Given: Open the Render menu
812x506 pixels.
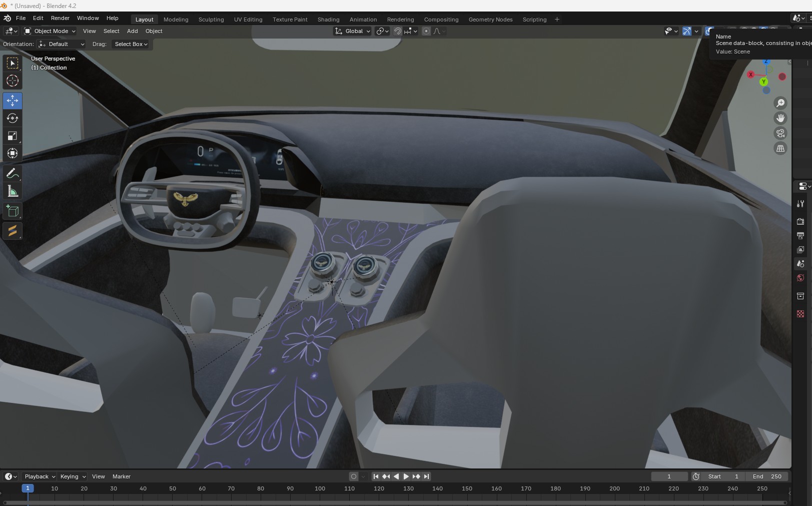Looking at the screenshot, I should point(60,18).
